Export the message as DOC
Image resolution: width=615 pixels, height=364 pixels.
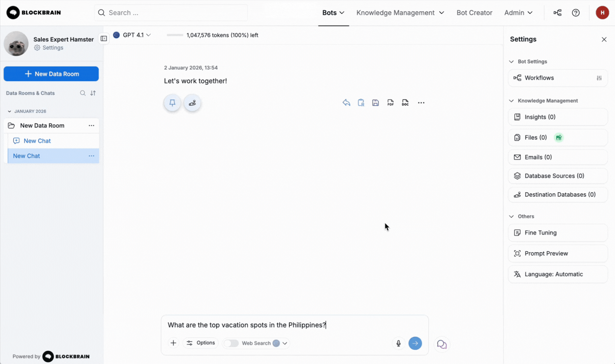click(405, 103)
